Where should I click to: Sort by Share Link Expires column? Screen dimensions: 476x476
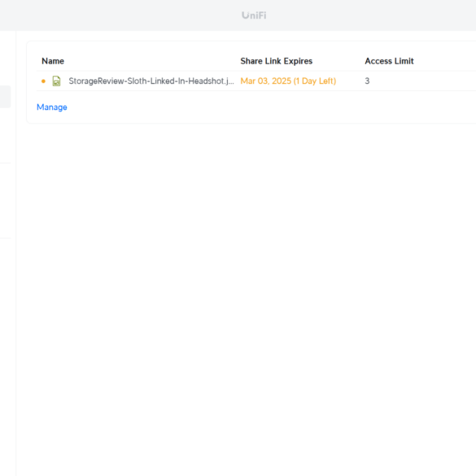[x=277, y=61]
